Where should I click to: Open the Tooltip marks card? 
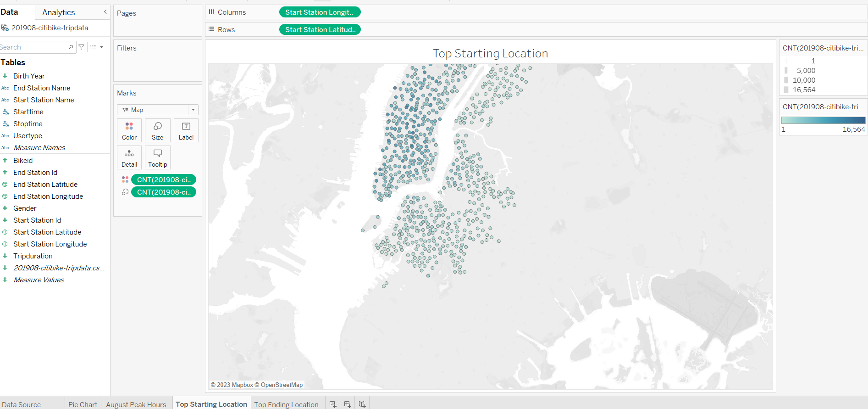[x=158, y=157]
